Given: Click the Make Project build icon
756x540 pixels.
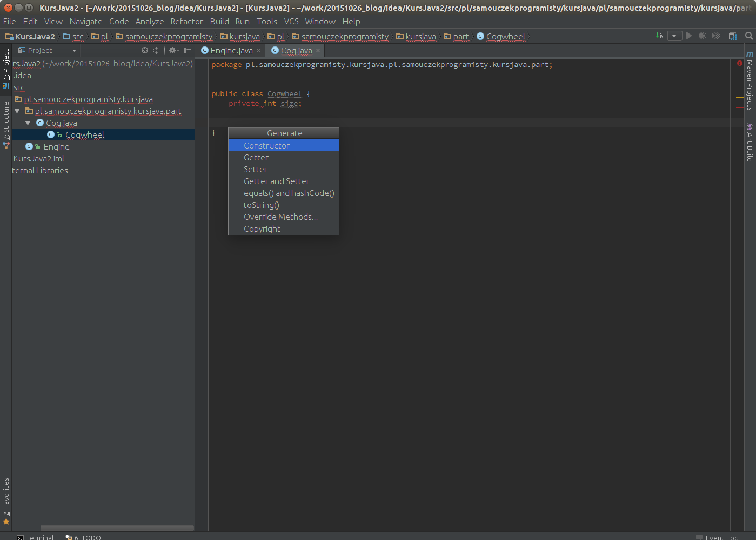Looking at the screenshot, I should click(x=660, y=36).
